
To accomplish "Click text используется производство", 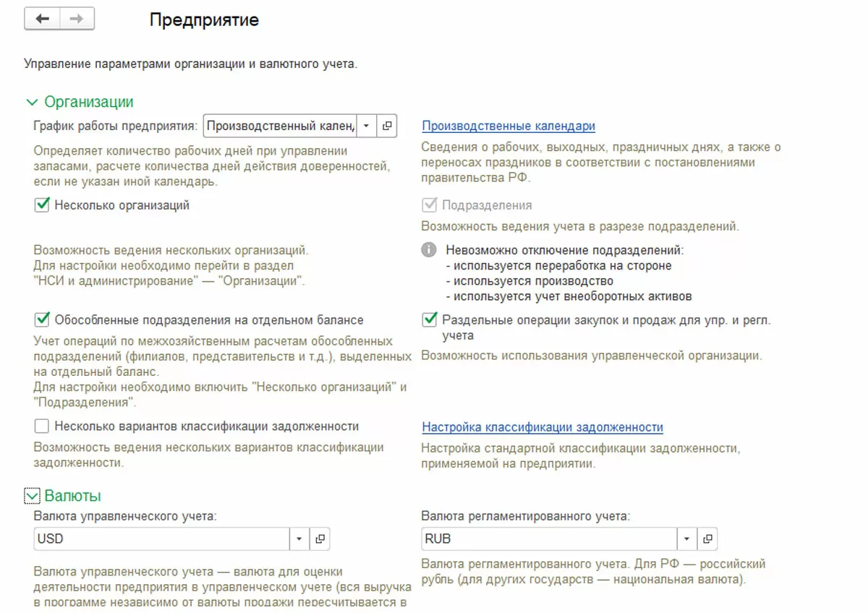I will coord(529,280).
